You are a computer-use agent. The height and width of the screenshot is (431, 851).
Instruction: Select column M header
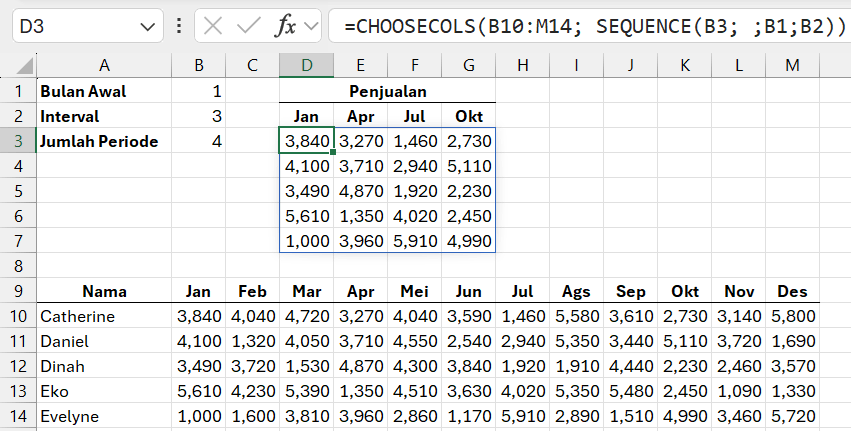[x=793, y=66]
